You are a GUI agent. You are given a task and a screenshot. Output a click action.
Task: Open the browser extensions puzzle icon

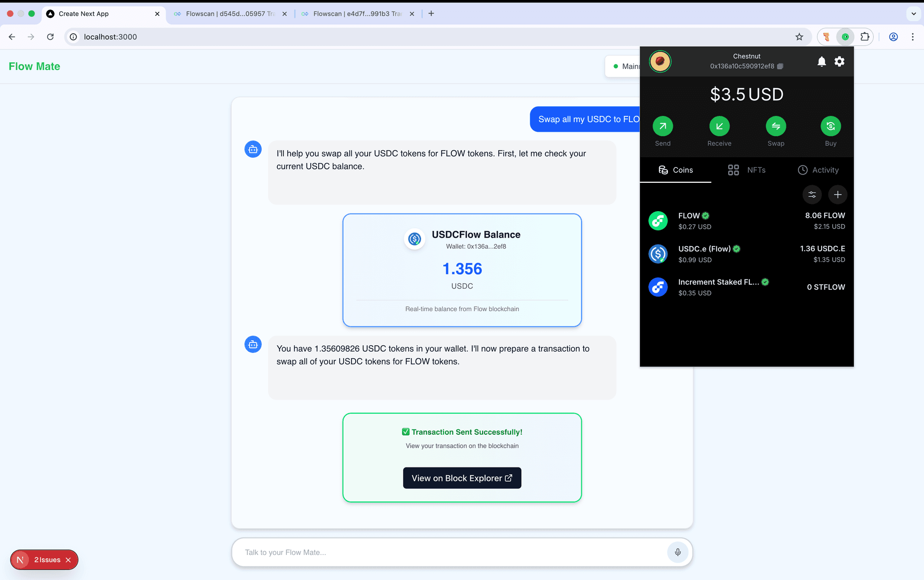[x=865, y=37]
